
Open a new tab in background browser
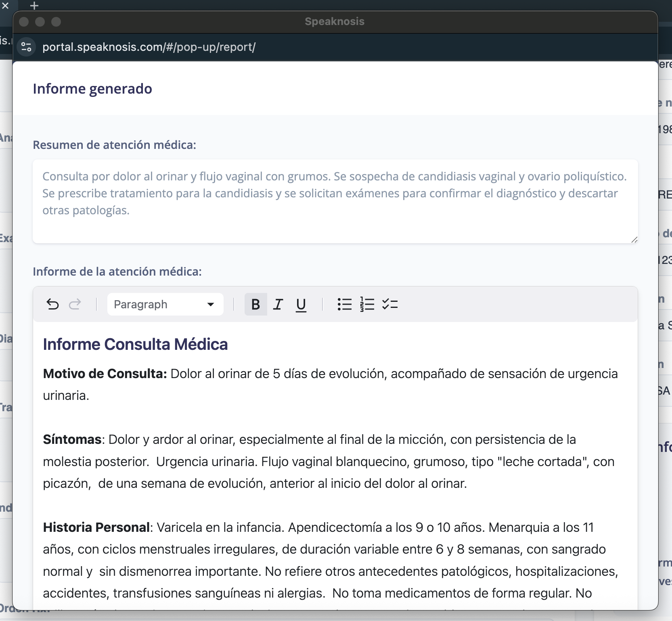34,5
